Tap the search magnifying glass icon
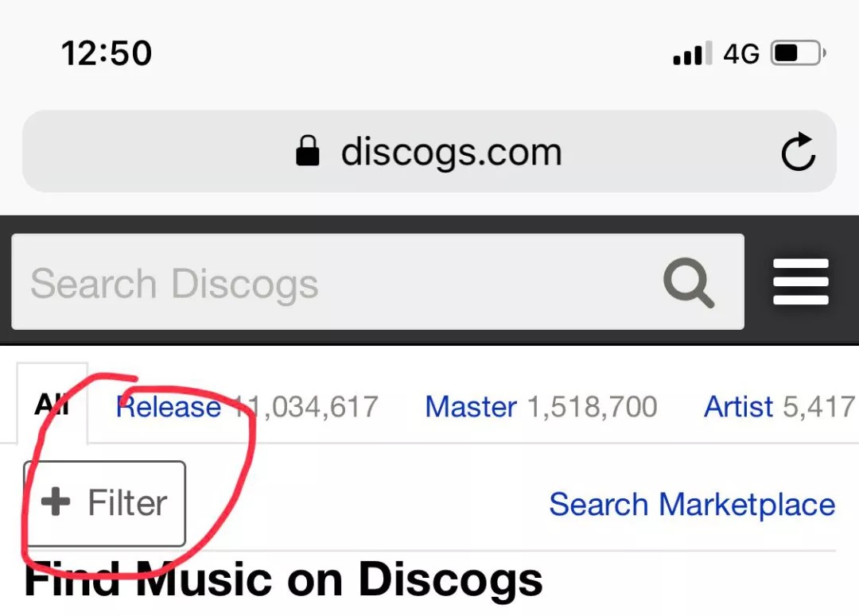The height and width of the screenshot is (616, 859). coord(688,282)
